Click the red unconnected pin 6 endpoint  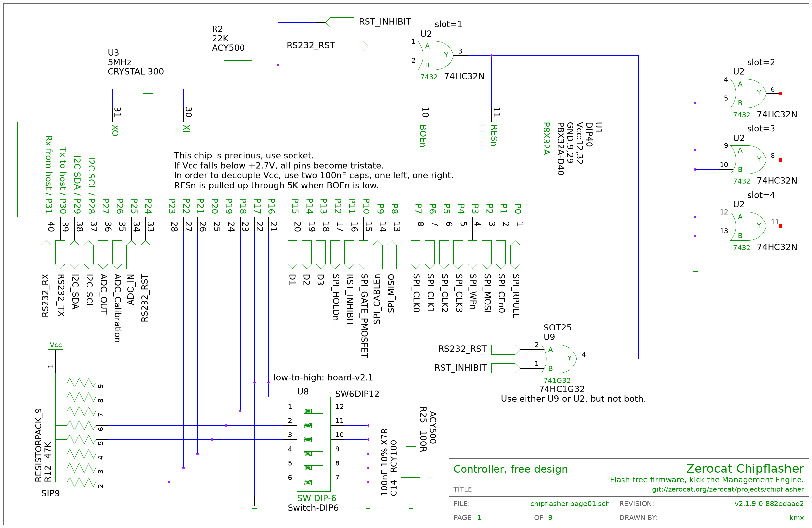point(780,93)
